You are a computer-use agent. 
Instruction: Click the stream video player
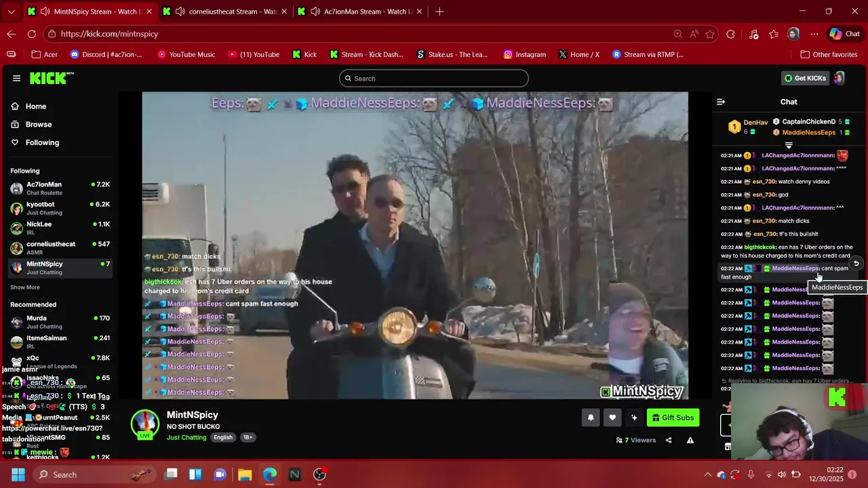(415, 245)
